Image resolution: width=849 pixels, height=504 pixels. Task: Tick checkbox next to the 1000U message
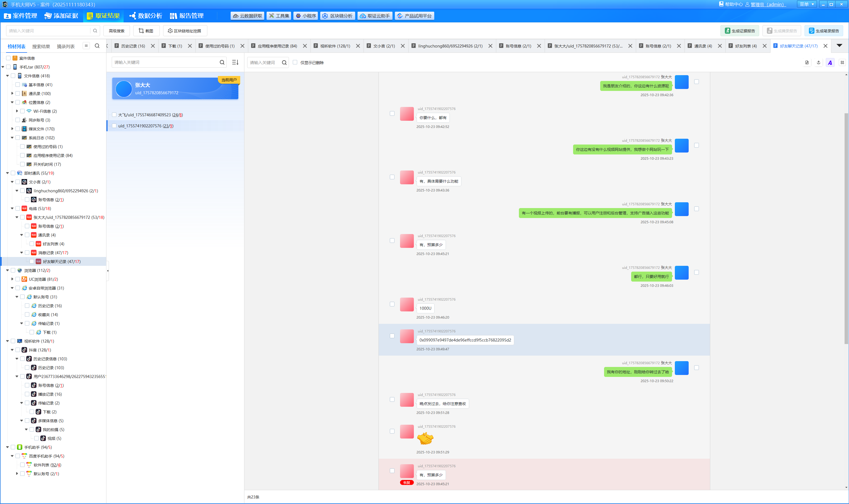tap(392, 304)
